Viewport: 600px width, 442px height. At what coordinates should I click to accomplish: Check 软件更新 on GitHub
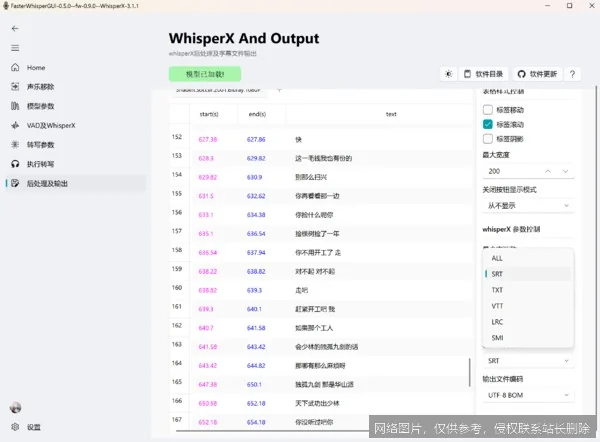tap(537, 74)
